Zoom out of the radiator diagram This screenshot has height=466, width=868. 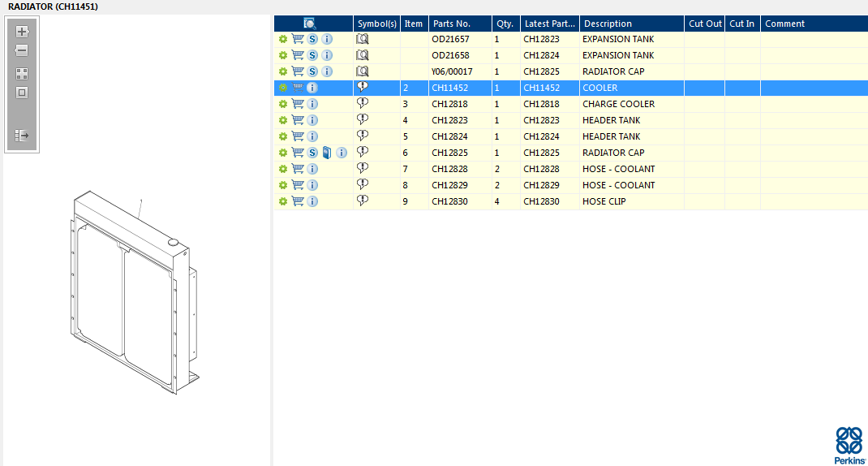[x=22, y=50]
